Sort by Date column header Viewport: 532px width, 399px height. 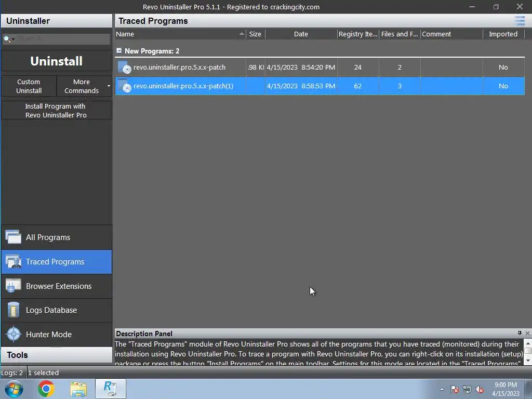[x=301, y=34]
